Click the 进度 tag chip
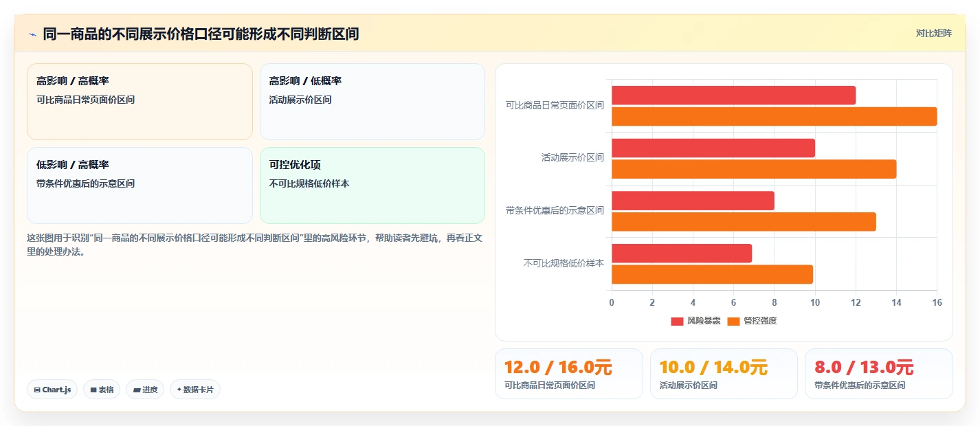Image resolution: width=980 pixels, height=426 pixels. point(145,390)
